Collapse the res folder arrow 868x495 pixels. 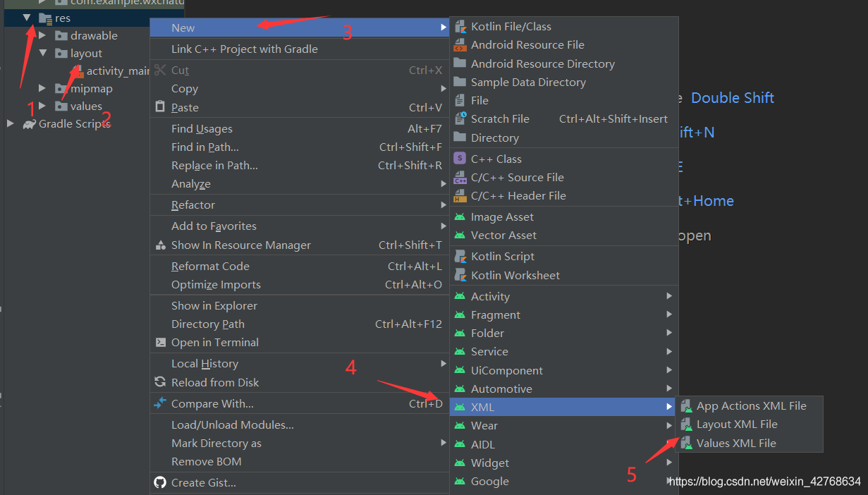(x=27, y=18)
